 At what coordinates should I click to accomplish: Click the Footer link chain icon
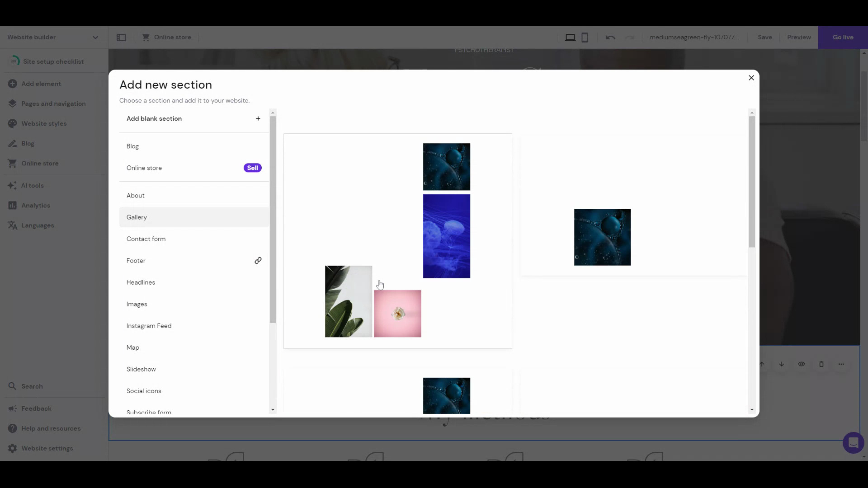coord(258,261)
